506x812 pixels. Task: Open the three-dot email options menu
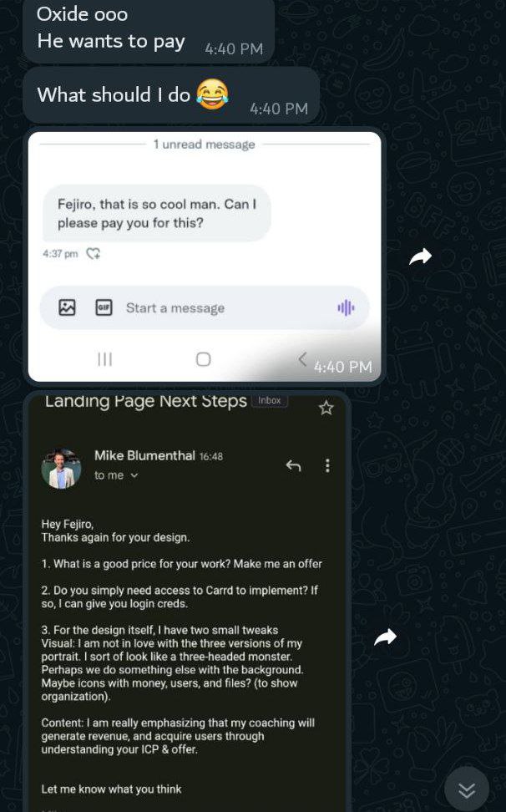point(327,465)
